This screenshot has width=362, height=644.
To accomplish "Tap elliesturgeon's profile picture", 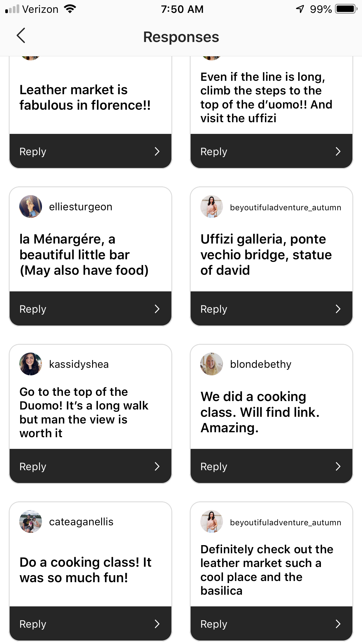I will pyautogui.click(x=31, y=207).
